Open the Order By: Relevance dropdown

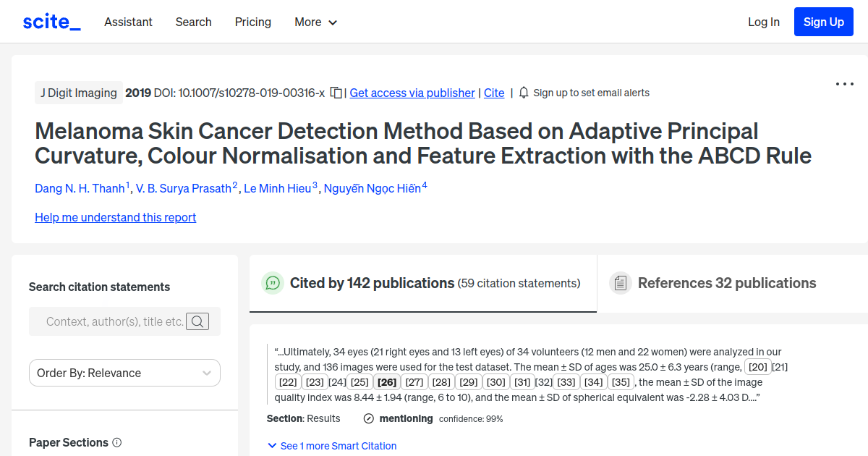click(x=124, y=373)
